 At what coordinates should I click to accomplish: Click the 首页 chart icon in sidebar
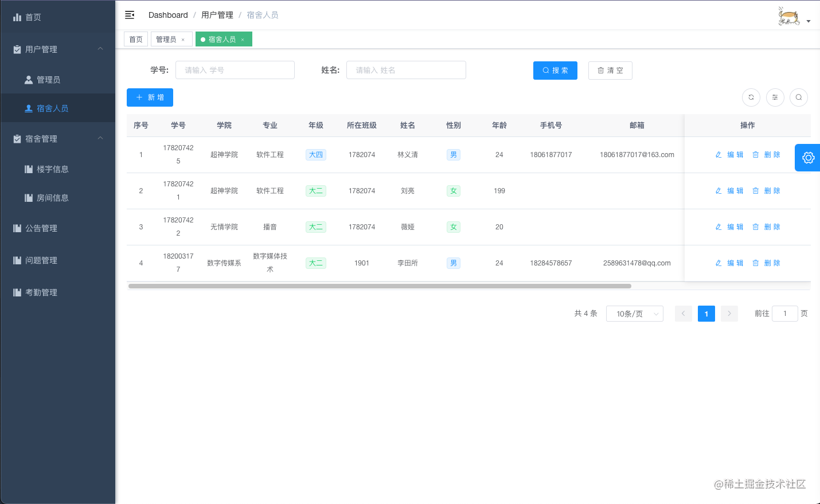[17, 17]
